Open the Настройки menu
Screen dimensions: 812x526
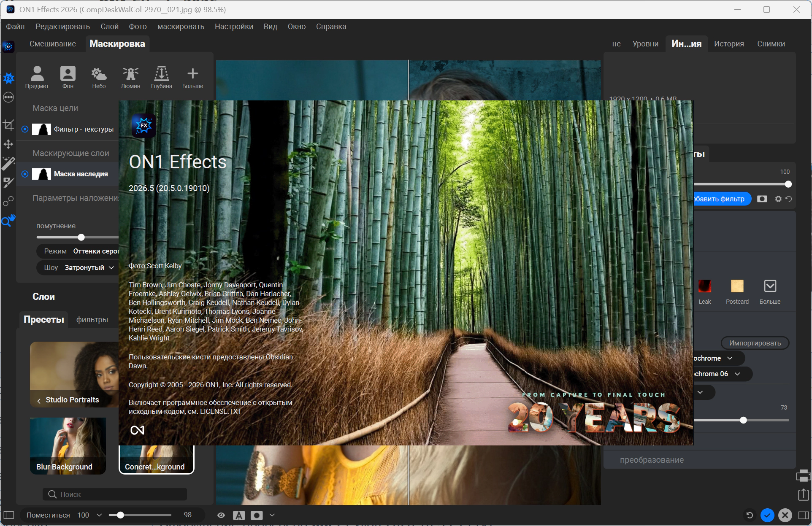coord(234,27)
